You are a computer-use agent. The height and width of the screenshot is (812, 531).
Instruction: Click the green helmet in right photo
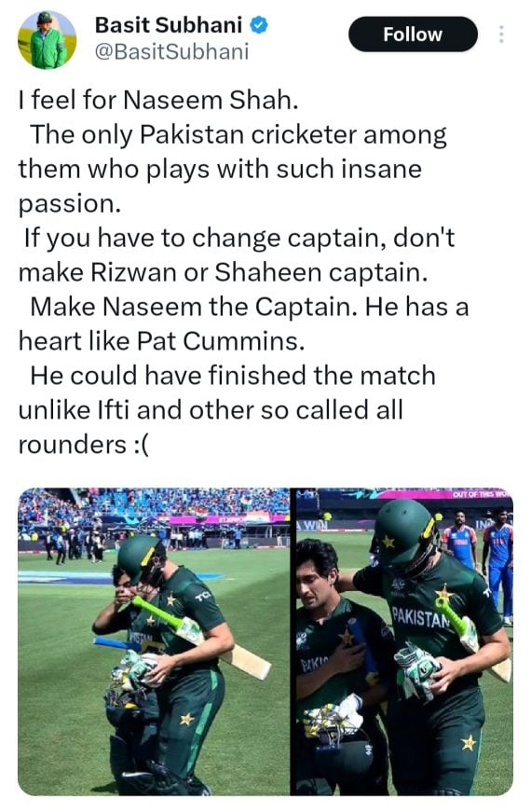click(404, 535)
